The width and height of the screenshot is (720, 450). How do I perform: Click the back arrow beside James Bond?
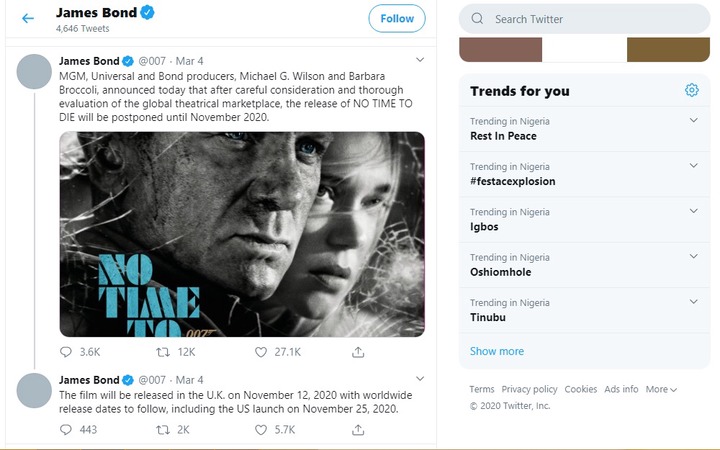[x=28, y=18]
